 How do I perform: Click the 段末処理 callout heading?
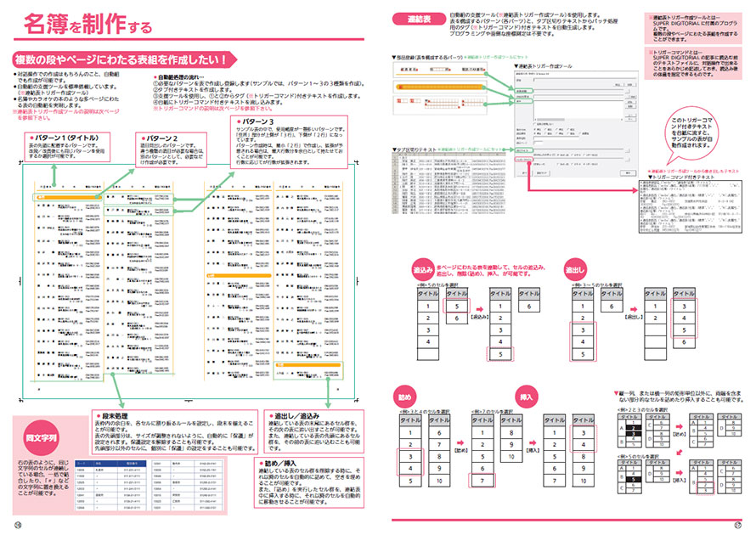(112, 415)
